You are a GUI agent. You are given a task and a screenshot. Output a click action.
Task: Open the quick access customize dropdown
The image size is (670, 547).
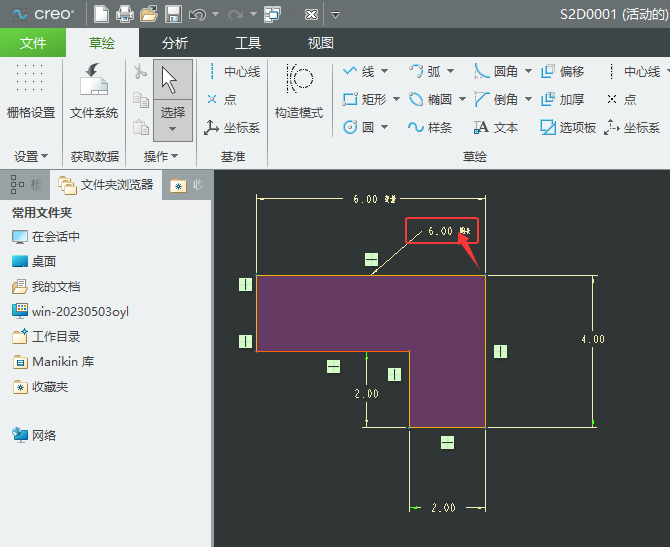(335, 15)
